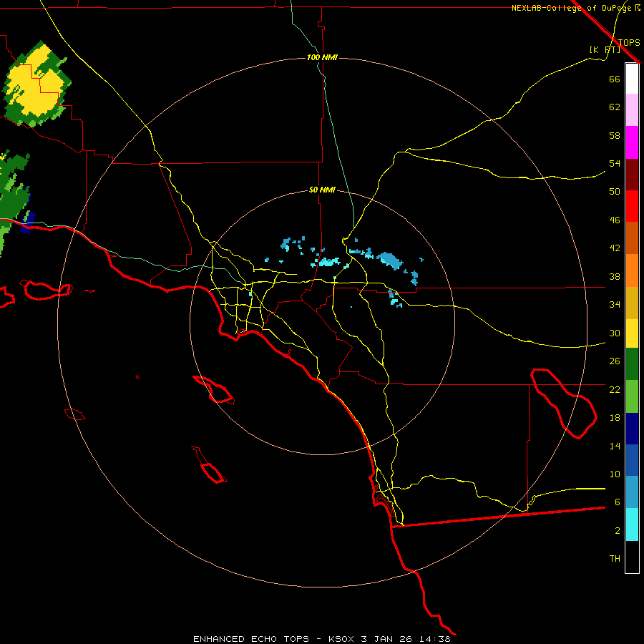Image resolution: width=644 pixels, height=644 pixels.
Task: Click the TH threshold label
Action: click(615, 559)
